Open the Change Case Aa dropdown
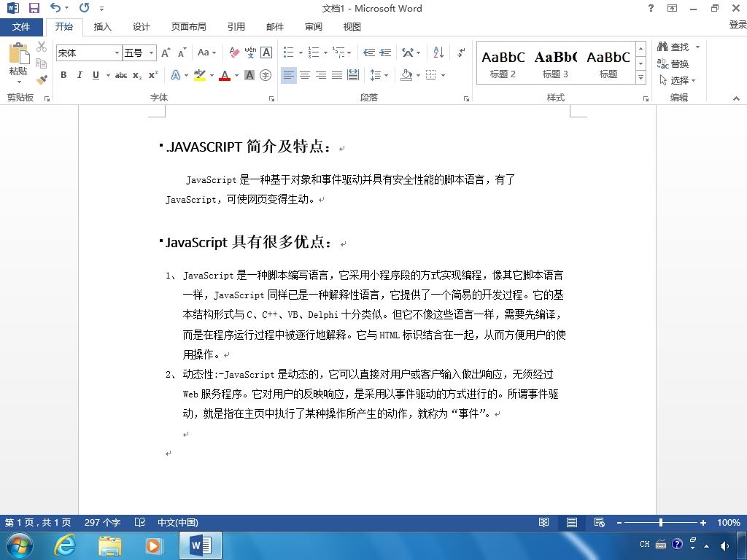The width and height of the screenshot is (747, 560). 206,52
